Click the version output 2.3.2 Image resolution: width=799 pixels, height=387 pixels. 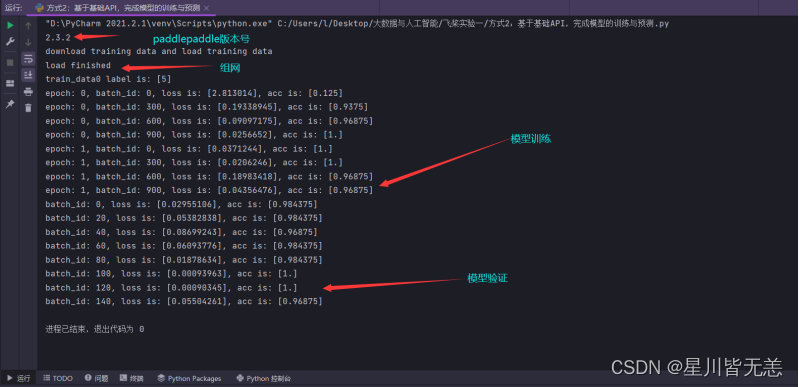click(58, 37)
